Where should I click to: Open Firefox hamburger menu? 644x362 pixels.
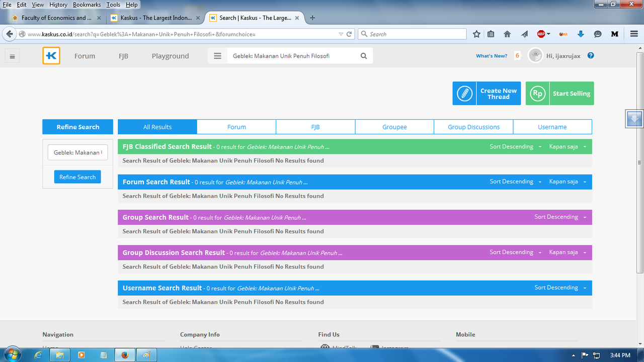[634, 34]
